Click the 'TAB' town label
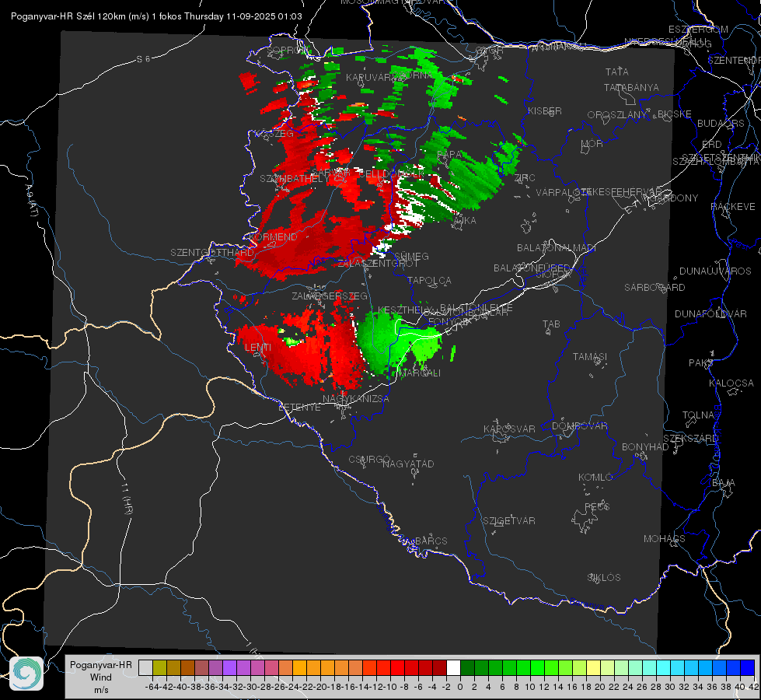The height and width of the screenshot is (700, 761). click(x=551, y=324)
